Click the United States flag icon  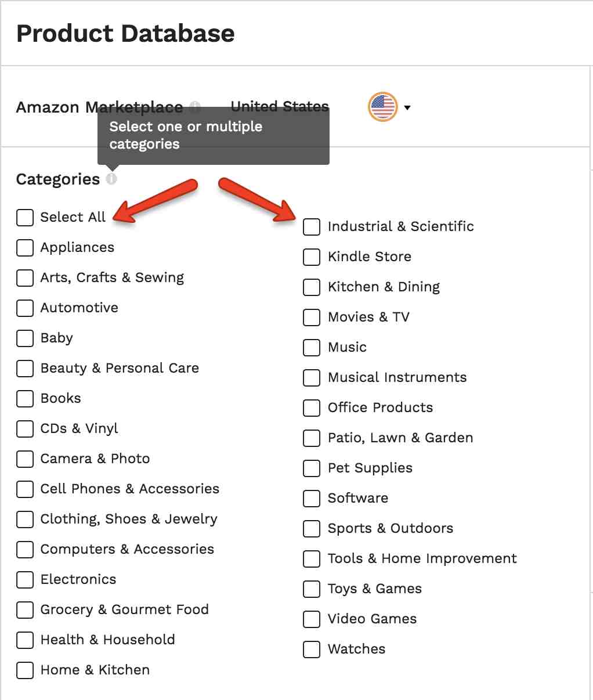383,107
